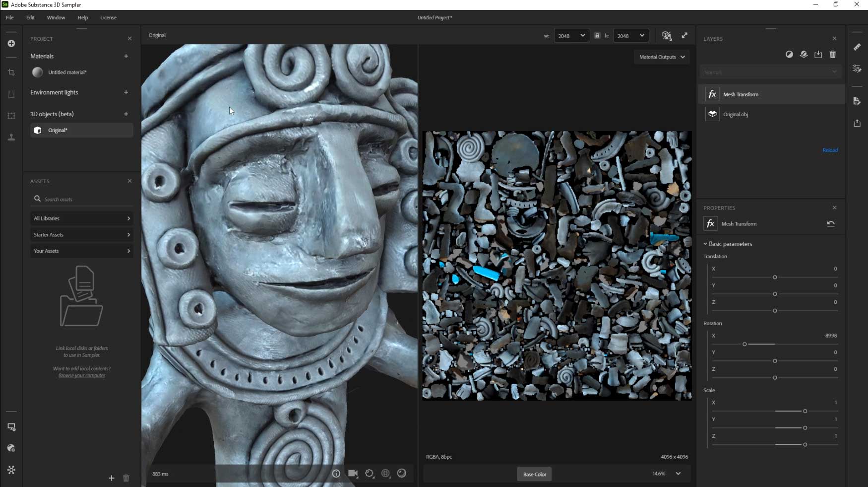Select the Crop tool in left sidebar
868x487 pixels.
click(x=11, y=72)
